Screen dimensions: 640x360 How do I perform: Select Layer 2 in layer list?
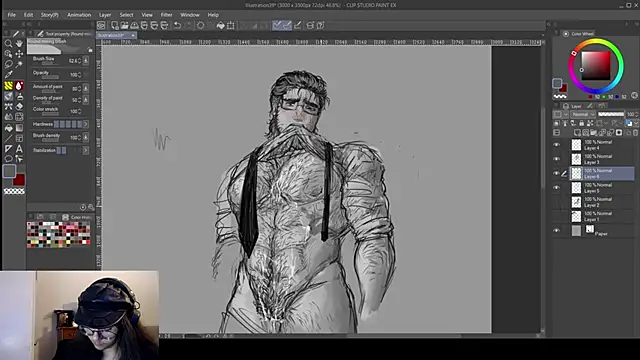tap(602, 202)
